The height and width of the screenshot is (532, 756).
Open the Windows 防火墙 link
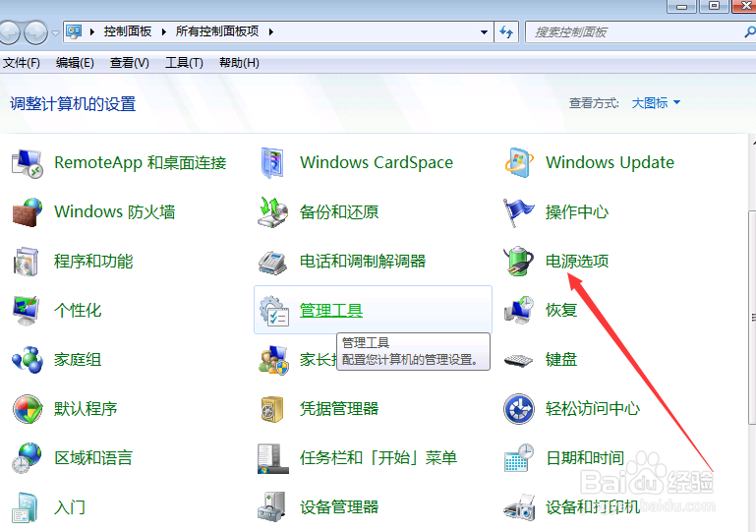[x=115, y=212]
